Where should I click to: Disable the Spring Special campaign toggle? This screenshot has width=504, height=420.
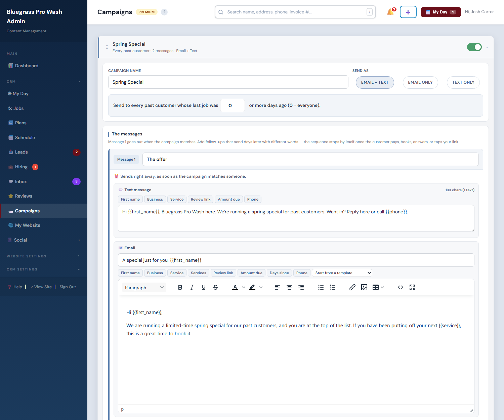(474, 47)
